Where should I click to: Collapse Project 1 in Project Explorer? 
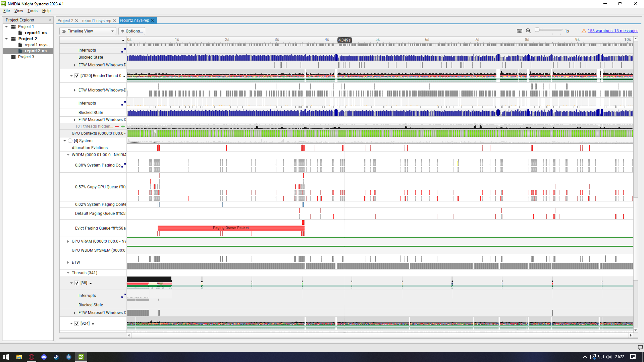pyautogui.click(x=6, y=27)
